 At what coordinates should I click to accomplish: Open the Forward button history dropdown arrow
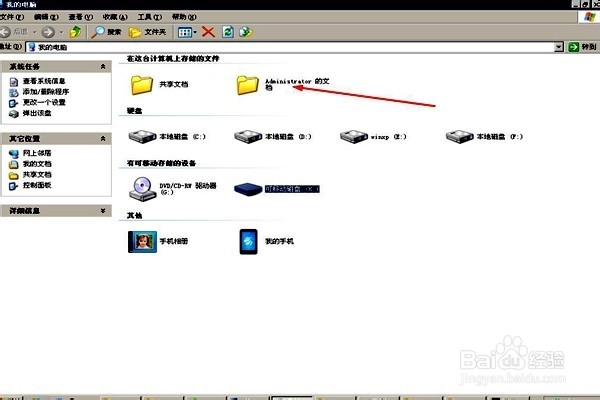point(61,32)
